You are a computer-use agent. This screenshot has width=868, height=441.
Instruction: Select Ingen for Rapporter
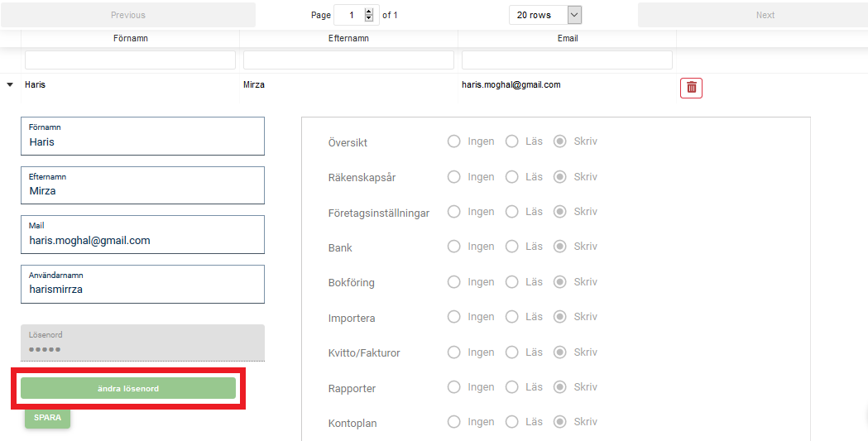[453, 387]
